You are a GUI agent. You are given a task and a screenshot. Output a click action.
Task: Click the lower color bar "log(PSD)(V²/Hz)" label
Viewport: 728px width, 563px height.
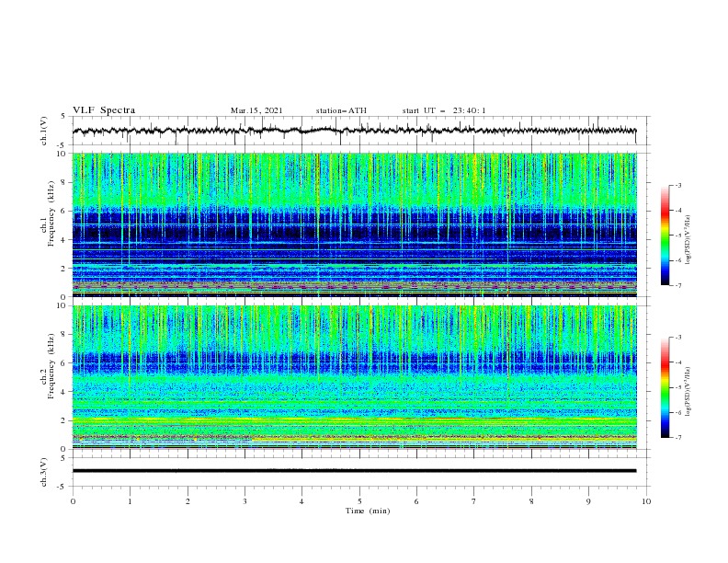pos(688,391)
